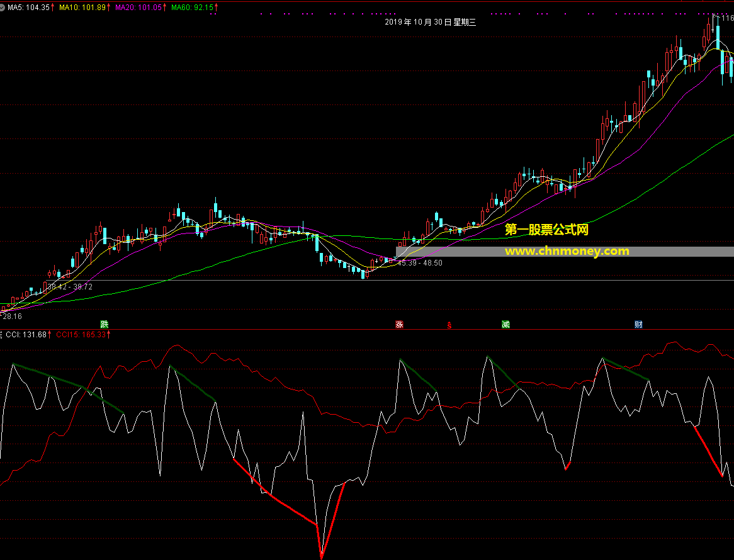Click the CCI: 131.68 indicator value
734x560 pixels.
pyautogui.click(x=26, y=335)
